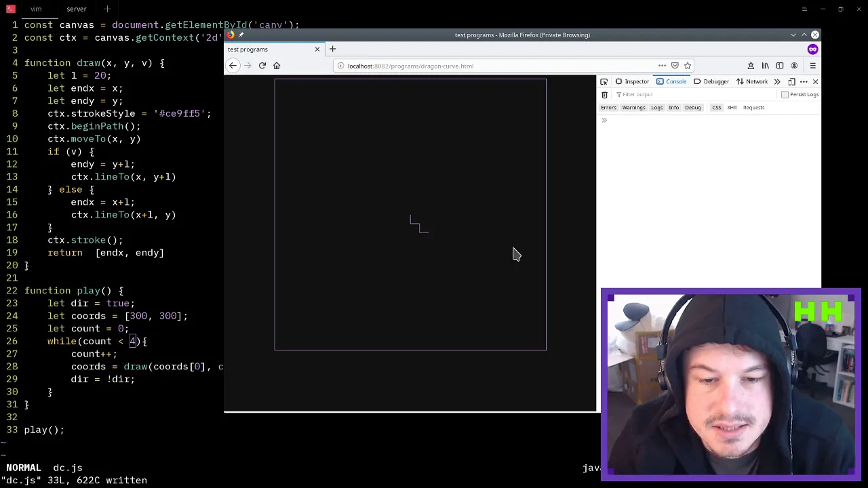
Task: Click the 'ctx.stroke();' line in vim
Action: pyautogui.click(x=85, y=240)
